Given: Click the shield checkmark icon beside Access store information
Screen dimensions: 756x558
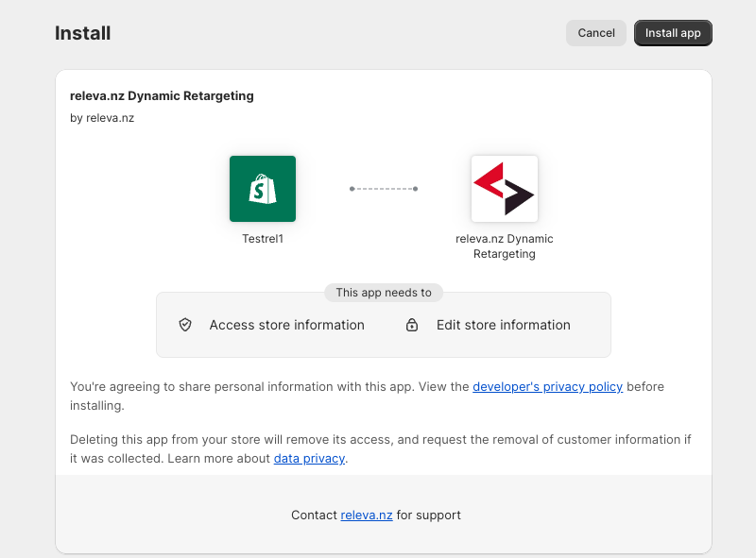Looking at the screenshot, I should (185, 325).
